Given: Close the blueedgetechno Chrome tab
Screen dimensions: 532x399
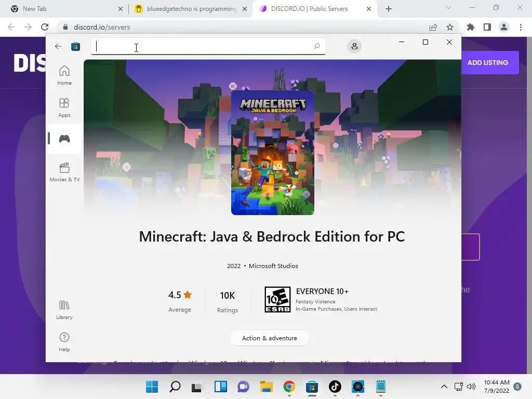Looking at the screenshot, I should 245,9.
